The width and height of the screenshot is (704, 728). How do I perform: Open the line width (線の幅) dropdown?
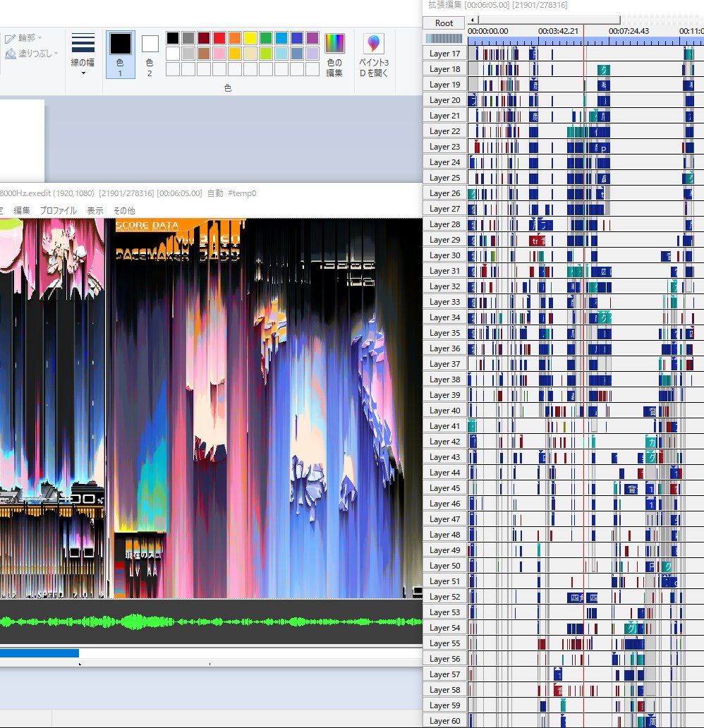83,54
